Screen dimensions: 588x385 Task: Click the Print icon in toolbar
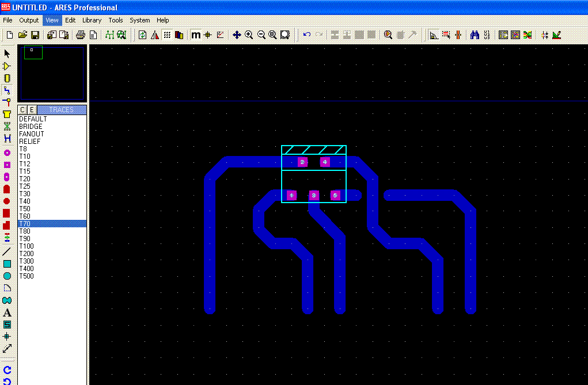click(80, 35)
